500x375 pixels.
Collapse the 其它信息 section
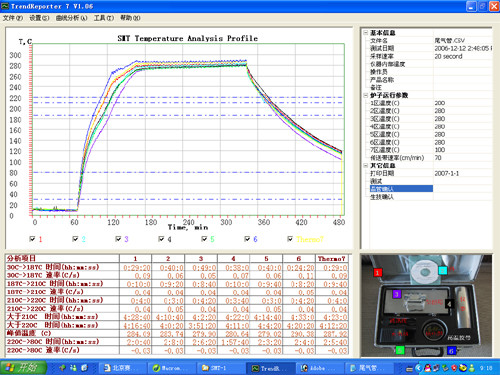[366, 165]
